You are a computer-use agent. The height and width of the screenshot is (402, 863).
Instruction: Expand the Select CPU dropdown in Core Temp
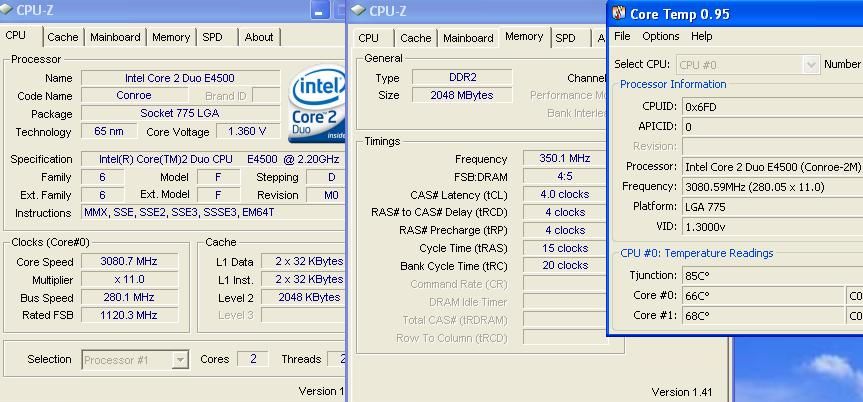pos(810,65)
